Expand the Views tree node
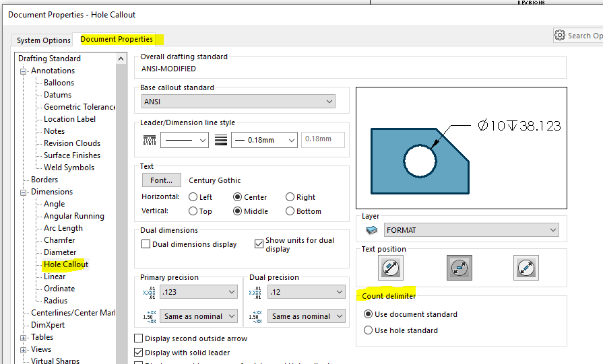Viewport: 603px width, 364px height. coord(24,350)
